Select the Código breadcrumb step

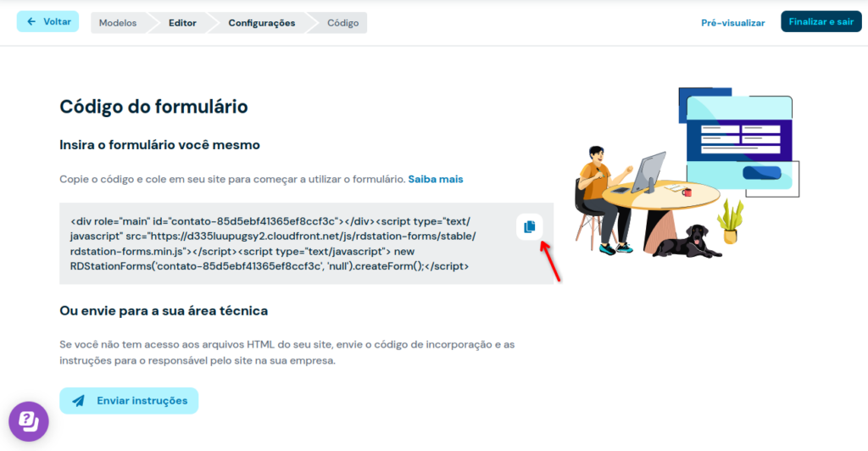click(x=343, y=23)
